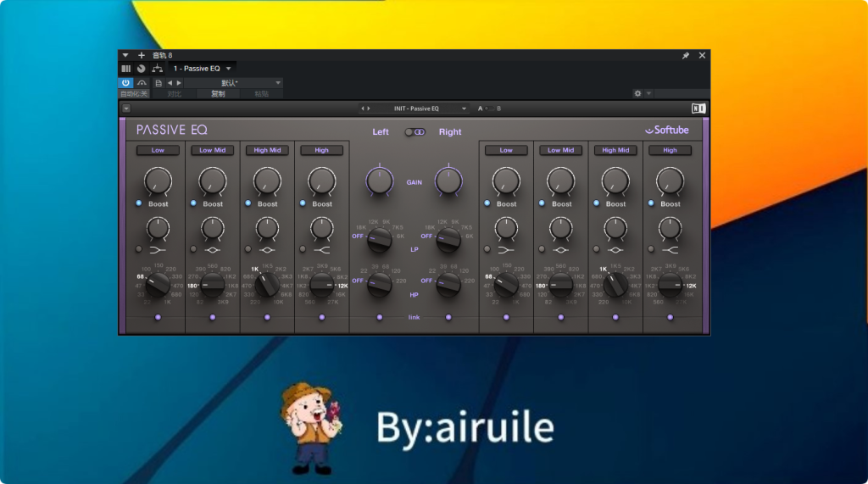The width and height of the screenshot is (868, 484).
Task: Click the left LP filter frequency knob
Action: [380, 239]
